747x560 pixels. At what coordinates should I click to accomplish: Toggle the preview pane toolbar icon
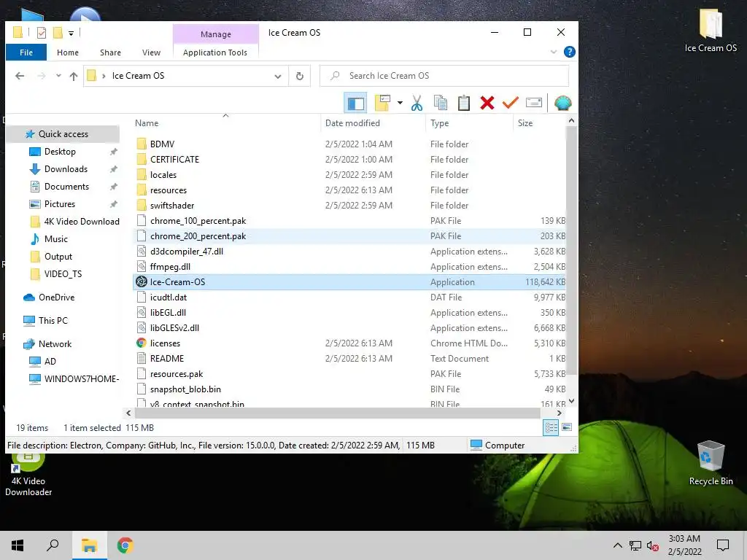click(x=355, y=103)
